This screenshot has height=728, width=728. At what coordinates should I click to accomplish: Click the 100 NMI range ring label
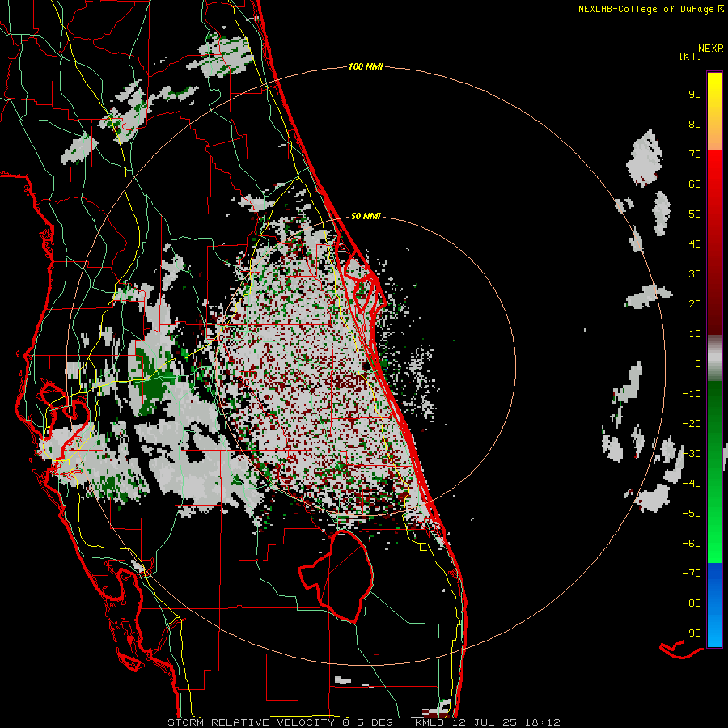point(366,66)
